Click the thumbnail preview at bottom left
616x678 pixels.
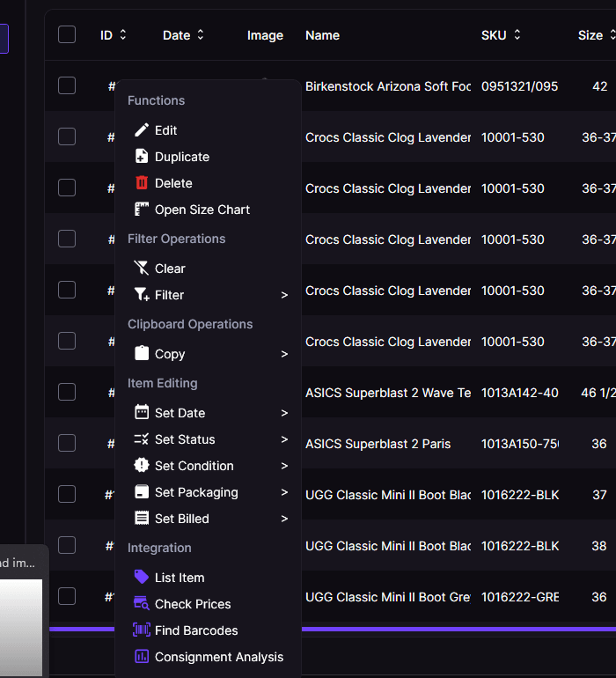21,628
